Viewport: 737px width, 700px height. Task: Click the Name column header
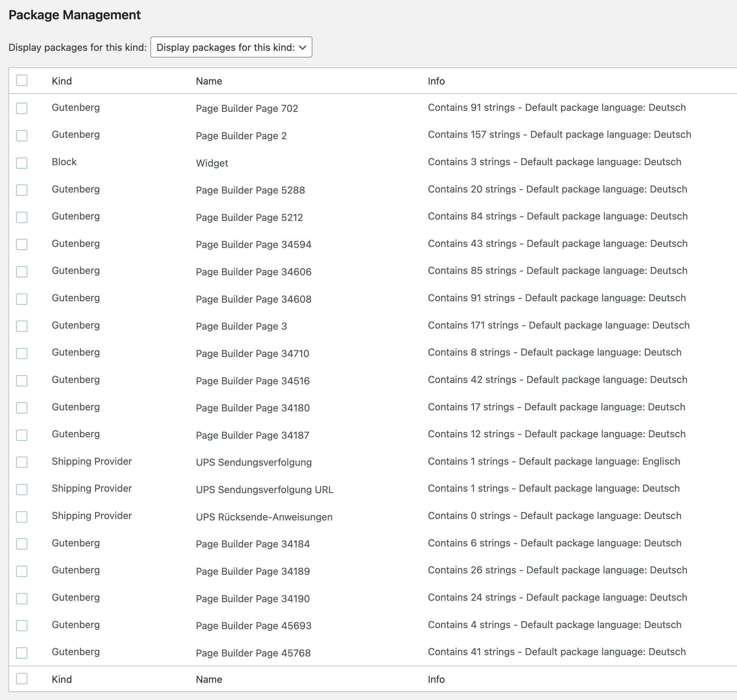[x=209, y=81]
